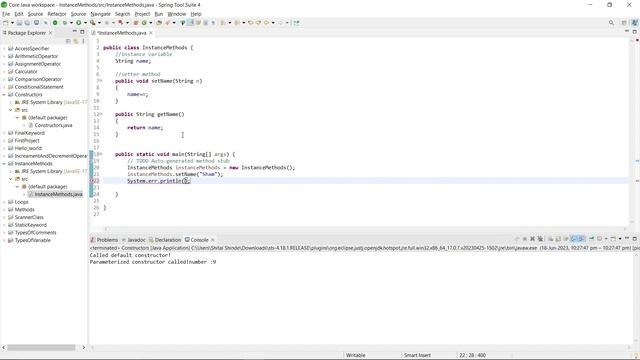
Task: Click Link with Editor in Package Explorer
Action: coord(76,41)
